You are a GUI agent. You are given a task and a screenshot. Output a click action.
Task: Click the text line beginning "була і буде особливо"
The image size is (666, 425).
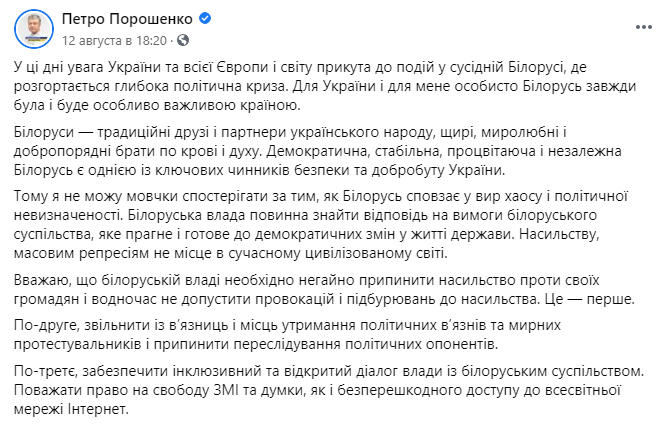[x=157, y=105]
